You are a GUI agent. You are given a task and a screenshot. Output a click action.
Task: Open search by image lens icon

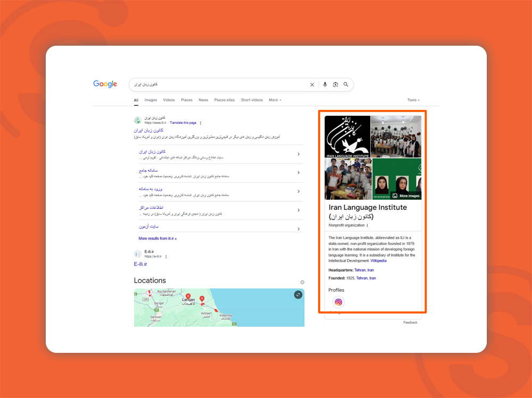(x=335, y=84)
